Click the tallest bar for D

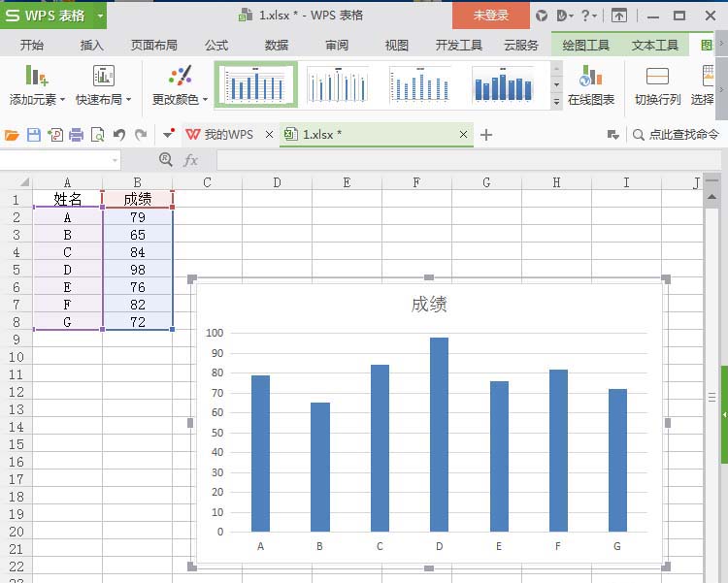tap(439, 435)
